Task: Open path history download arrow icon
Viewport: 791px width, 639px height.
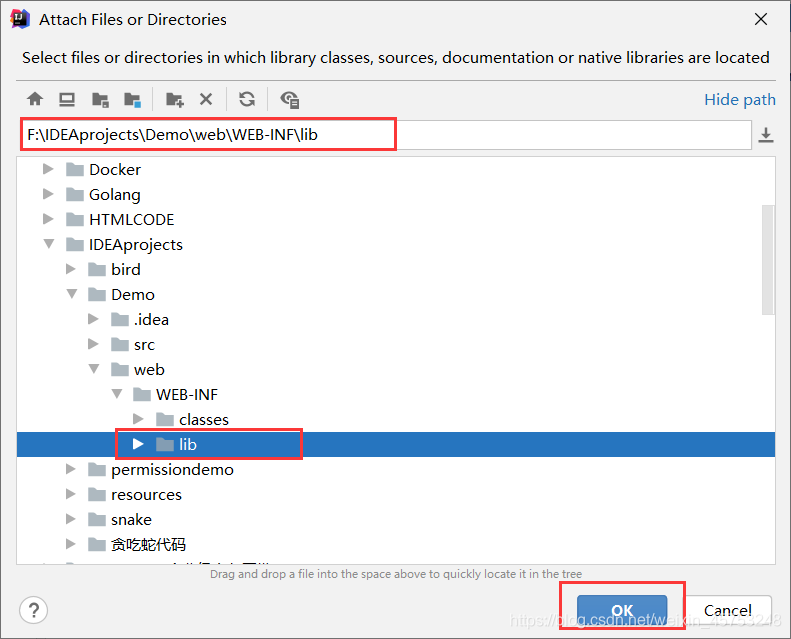Action: click(x=766, y=135)
